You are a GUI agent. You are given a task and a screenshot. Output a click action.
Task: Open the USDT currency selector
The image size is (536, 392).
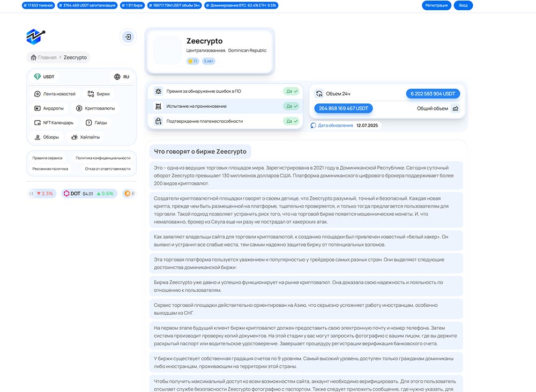click(x=44, y=77)
